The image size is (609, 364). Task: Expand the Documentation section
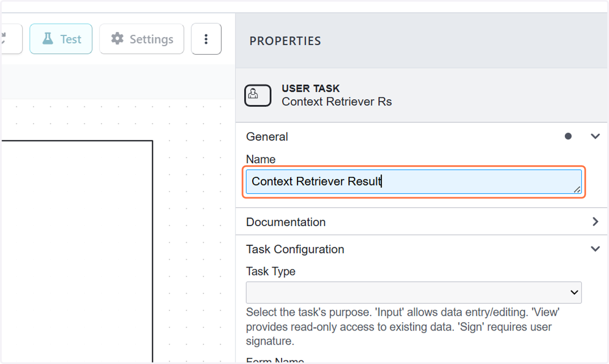tap(421, 222)
